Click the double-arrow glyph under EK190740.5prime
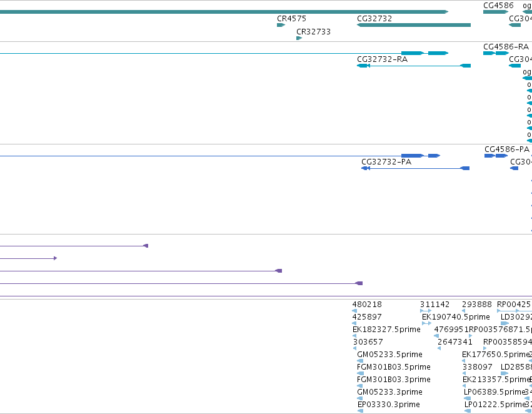Image resolution: width=532 pixels, height=414 pixels. pyautogui.click(x=426, y=323)
